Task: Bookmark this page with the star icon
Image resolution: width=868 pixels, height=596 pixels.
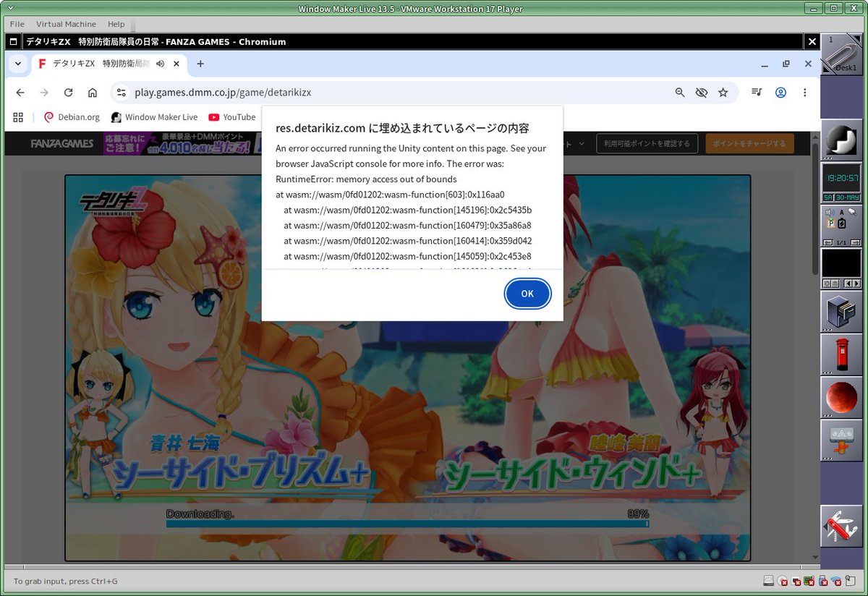Action: [723, 93]
